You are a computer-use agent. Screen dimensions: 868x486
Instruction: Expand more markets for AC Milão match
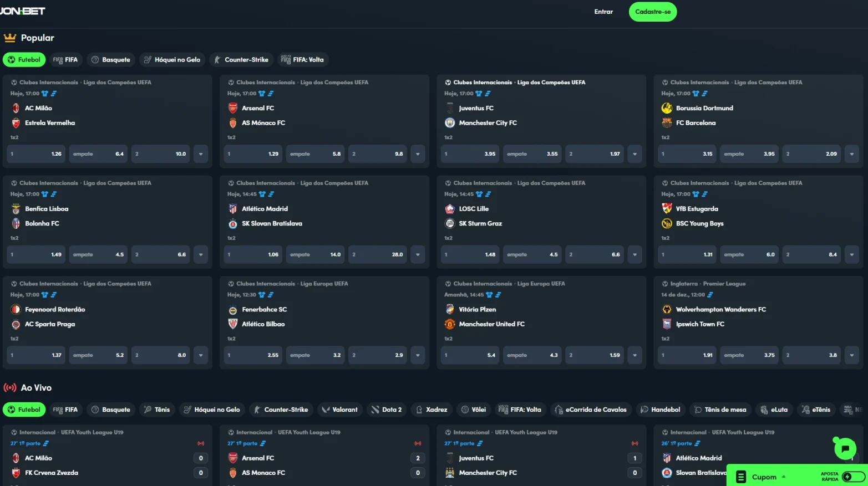201,154
